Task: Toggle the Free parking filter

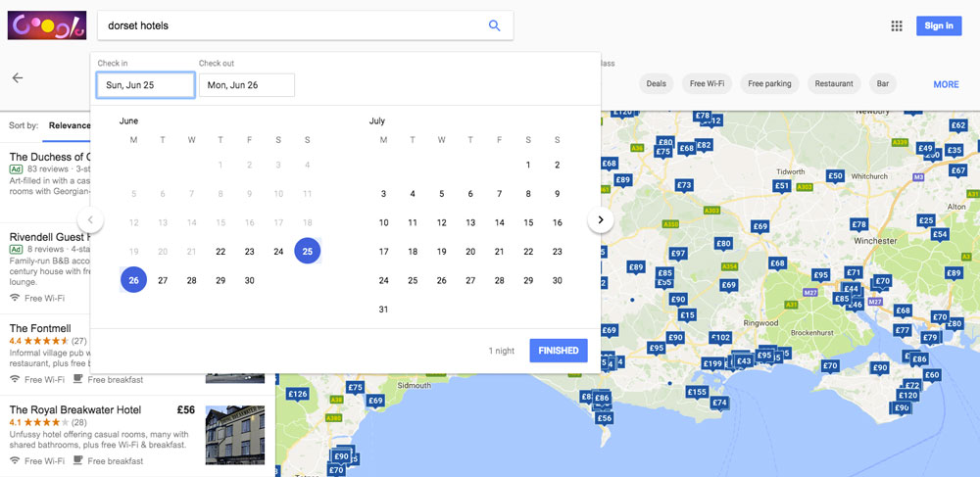Action: [x=769, y=84]
